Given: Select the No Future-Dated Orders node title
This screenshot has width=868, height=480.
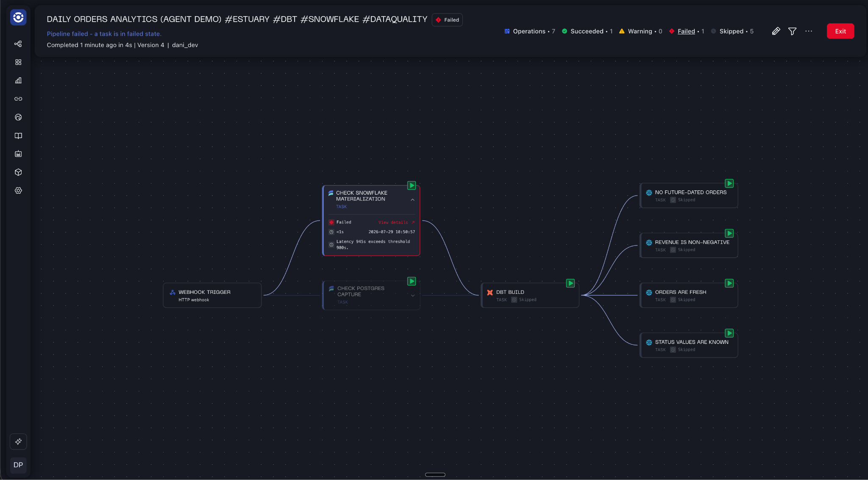Looking at the screenshot, I should pyautogui.click(x=691, y=193).
